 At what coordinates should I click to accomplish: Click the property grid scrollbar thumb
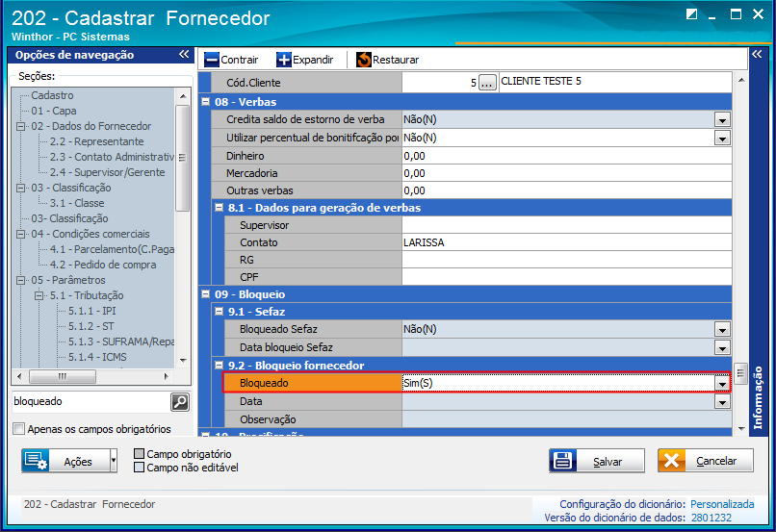(x=741, y=374)
